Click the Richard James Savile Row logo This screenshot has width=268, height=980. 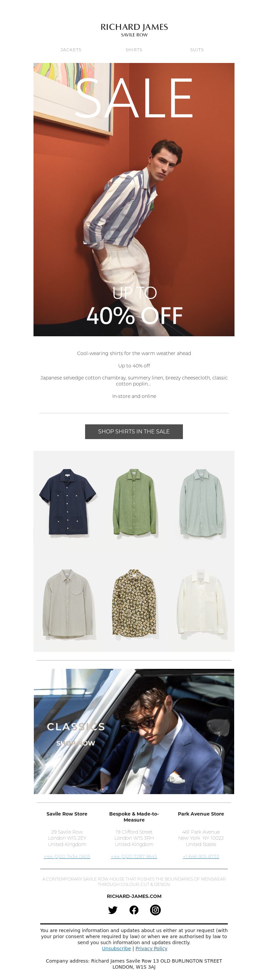click(x=134, y=30)
